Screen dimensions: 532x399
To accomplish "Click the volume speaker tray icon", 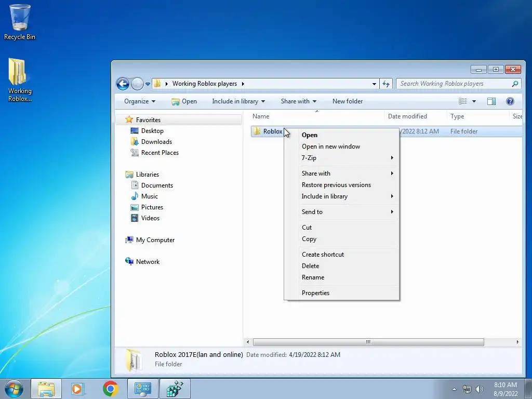I will [480, 389].
